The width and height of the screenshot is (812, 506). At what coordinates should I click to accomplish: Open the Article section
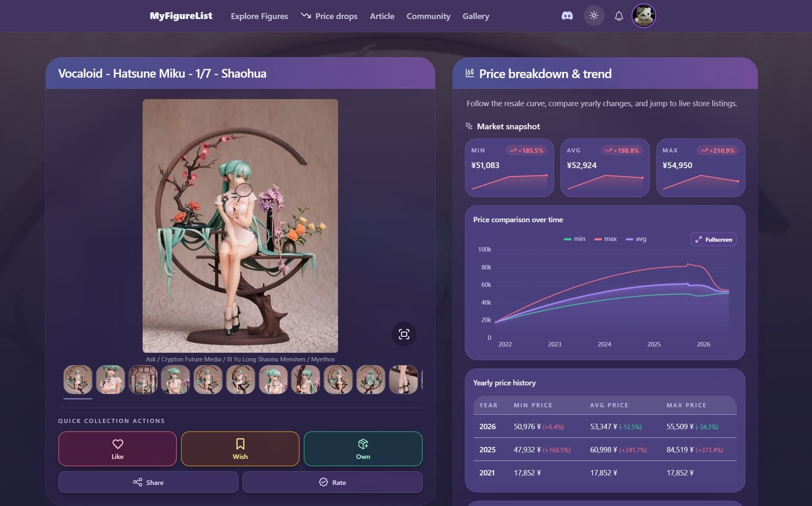tap(382, 16)
